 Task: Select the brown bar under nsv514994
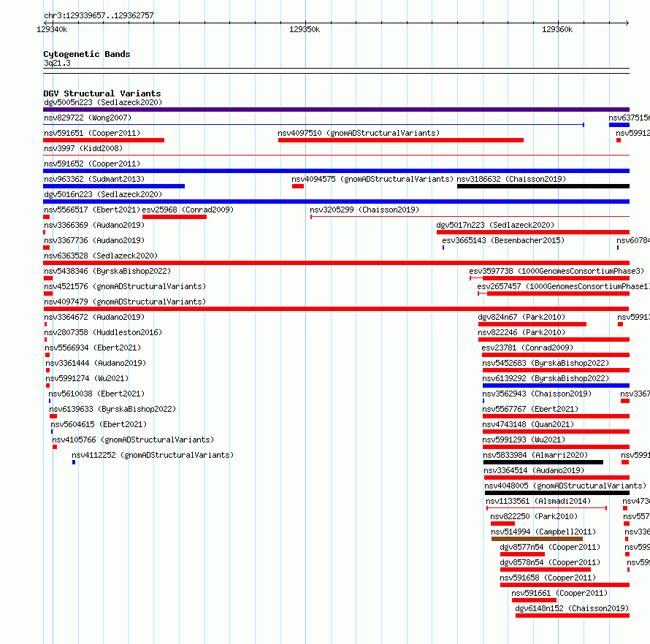(537, 539)
